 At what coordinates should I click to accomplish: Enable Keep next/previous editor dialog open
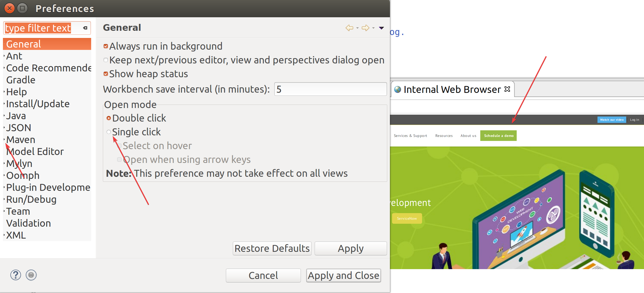(106, 60)
